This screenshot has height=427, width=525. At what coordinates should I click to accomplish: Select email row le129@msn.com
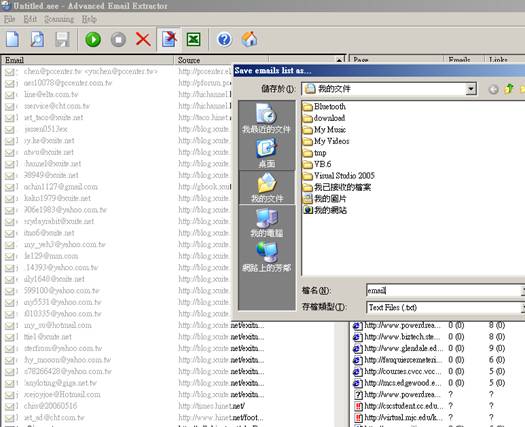[51, 256]
